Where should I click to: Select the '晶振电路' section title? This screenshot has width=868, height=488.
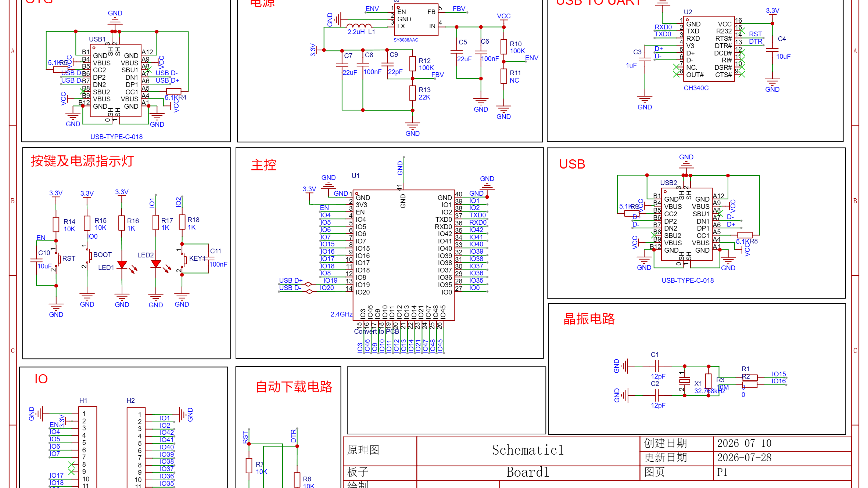pyautogui.click(x=589, y=319)
